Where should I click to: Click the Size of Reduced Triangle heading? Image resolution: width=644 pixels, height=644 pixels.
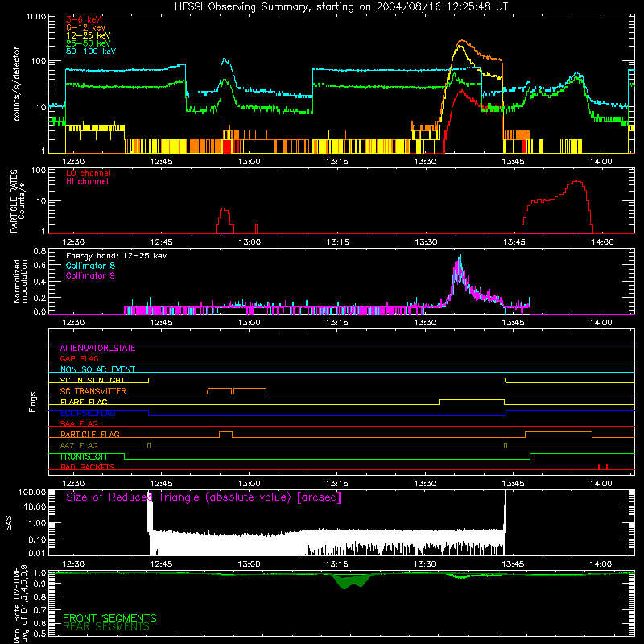[204, 497]
